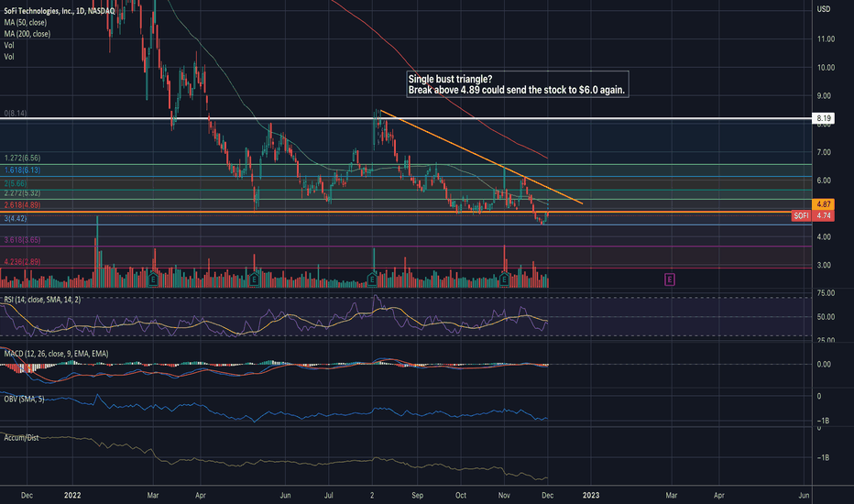
Task: Click the Fibonacci label 1.618(6.13)
Action: (x=22, y=170)
